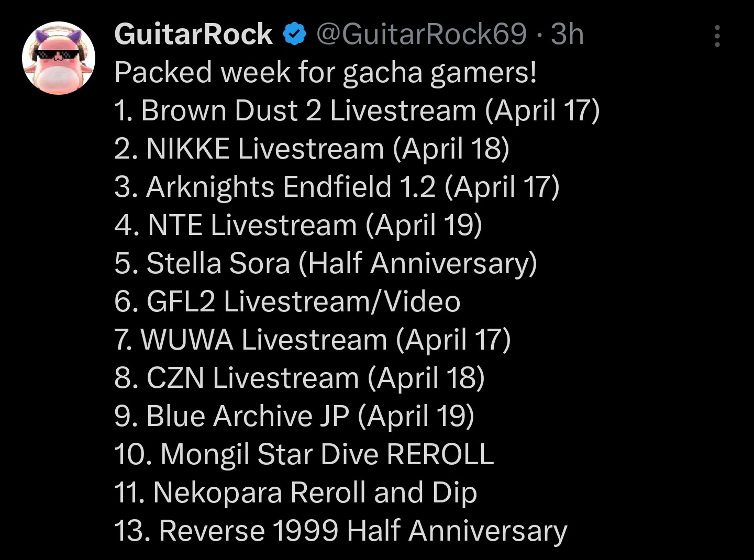
Task: Click the CZN Livestream line
Action: click(x=299, y=378)
